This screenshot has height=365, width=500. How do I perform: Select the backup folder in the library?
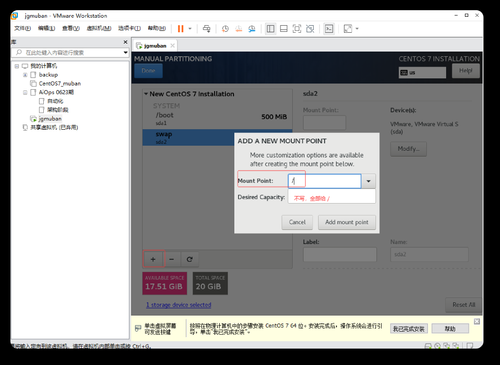coord(48,75)
